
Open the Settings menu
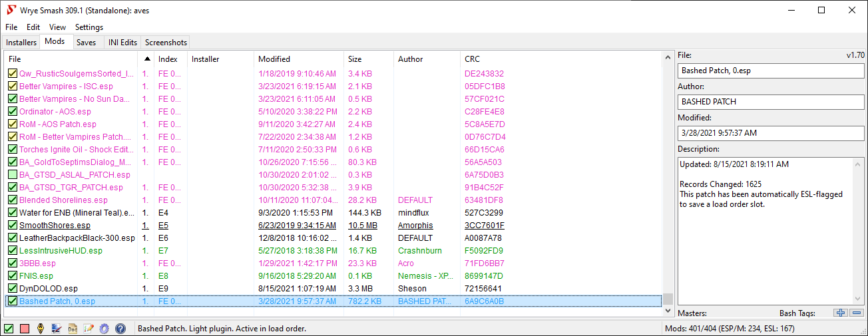coord(89,27)
